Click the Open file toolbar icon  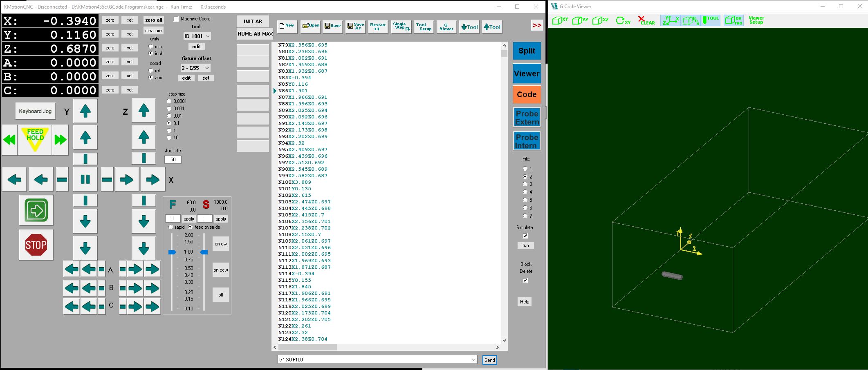tap(311, 27)
